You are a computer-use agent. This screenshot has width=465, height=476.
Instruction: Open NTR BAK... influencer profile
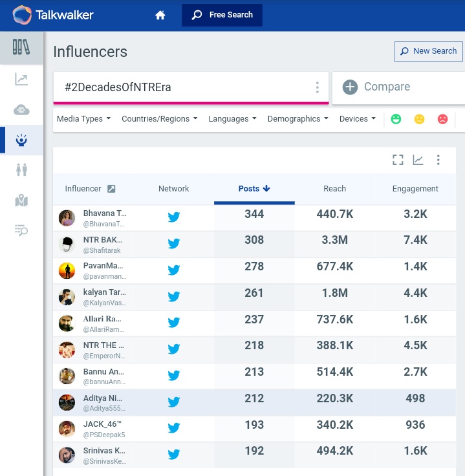coord(103,240)
